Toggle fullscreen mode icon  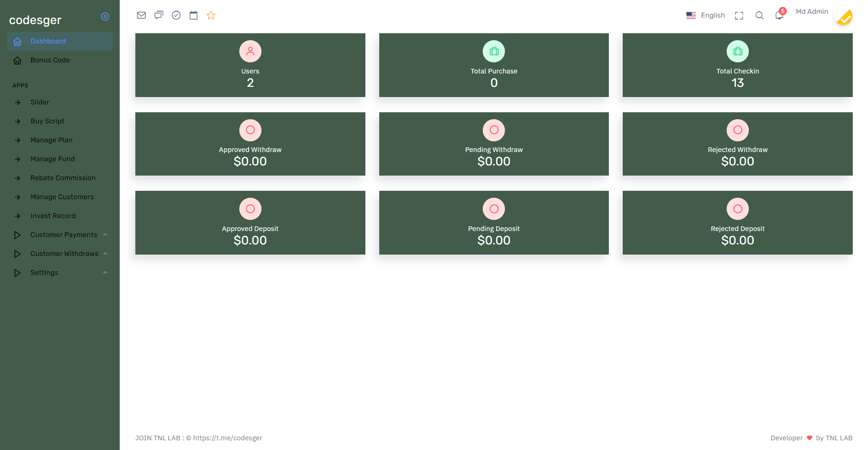[739, 16]
